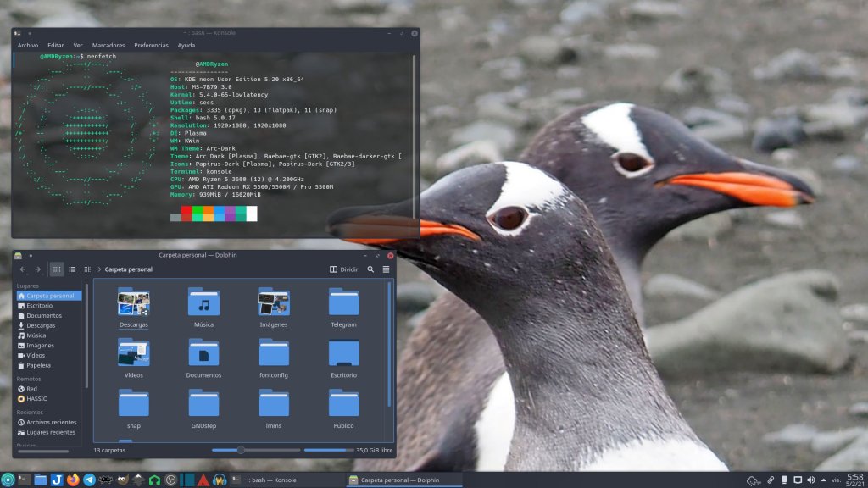Launch Firefox from the taskbar
The image size is (868, 488).
pos(73,480)
